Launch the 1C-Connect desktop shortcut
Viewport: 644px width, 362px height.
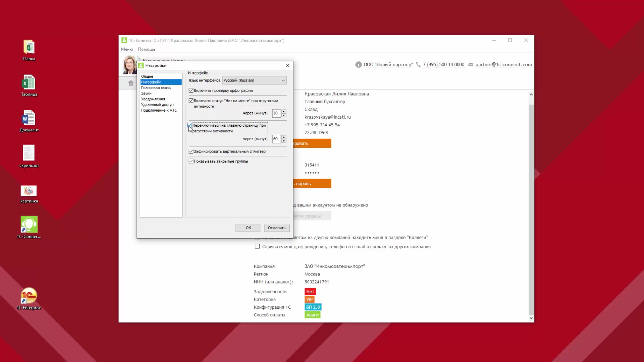pos(29,227)
